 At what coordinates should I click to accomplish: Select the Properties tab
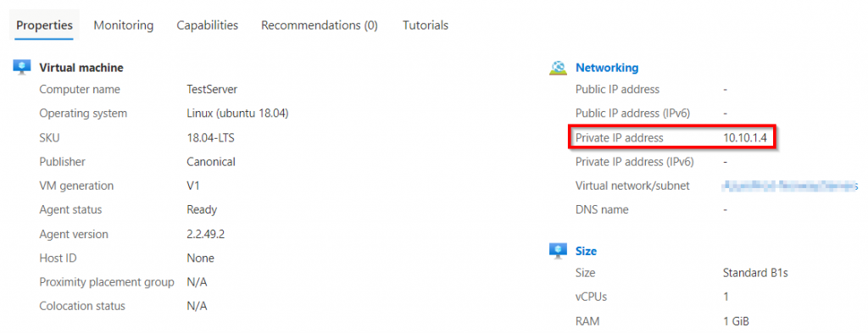[44, 25]
